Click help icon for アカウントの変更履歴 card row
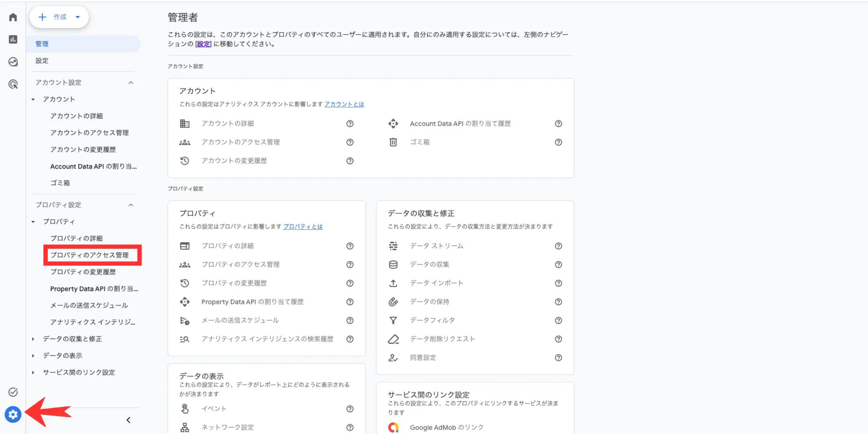Image resolution: width=868 pixels, height=434 pixels. [x=350, y=161]
